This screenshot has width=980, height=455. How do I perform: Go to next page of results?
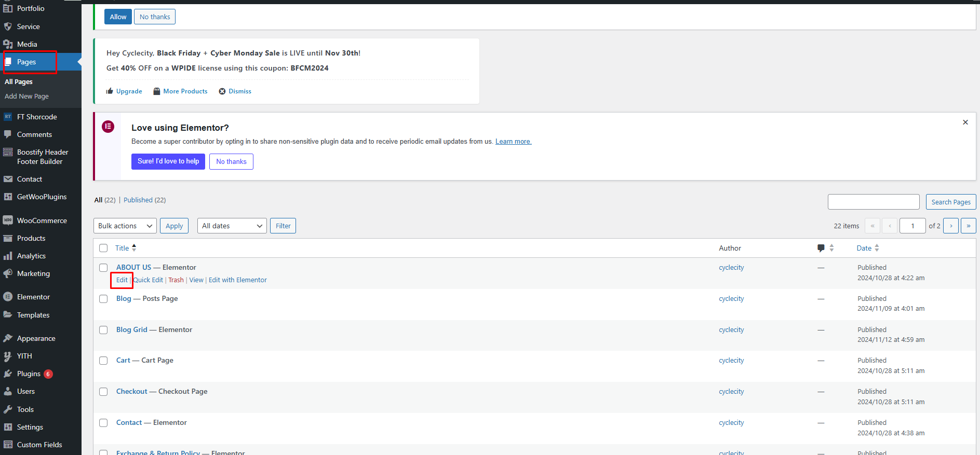pos(951,226)
